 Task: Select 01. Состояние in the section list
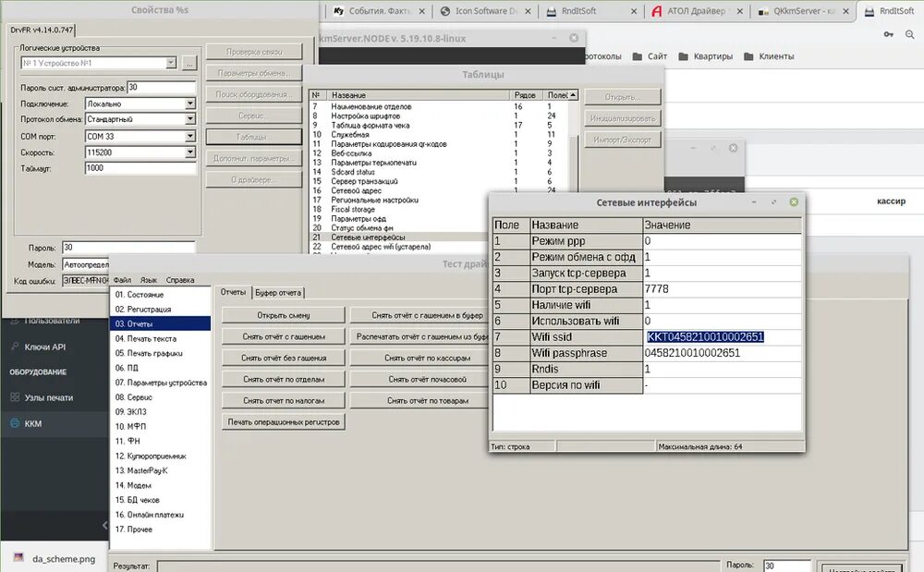(x=160, y=295)
